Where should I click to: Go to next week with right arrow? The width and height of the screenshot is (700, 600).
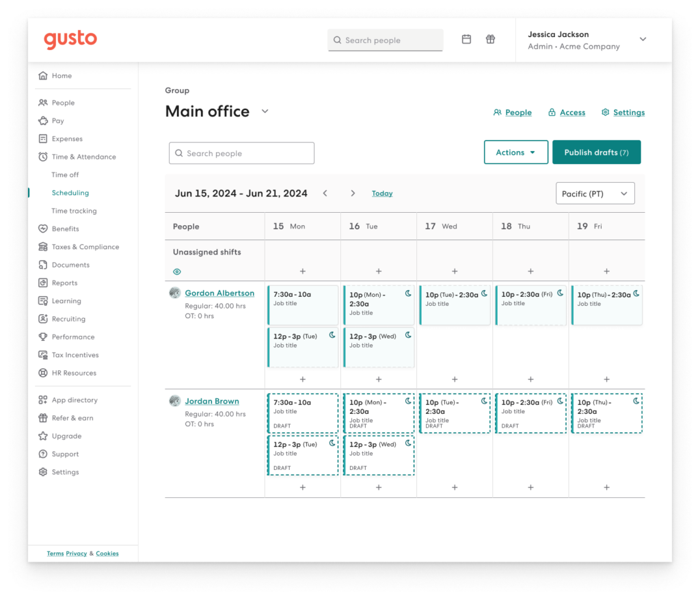coord(353,194)
